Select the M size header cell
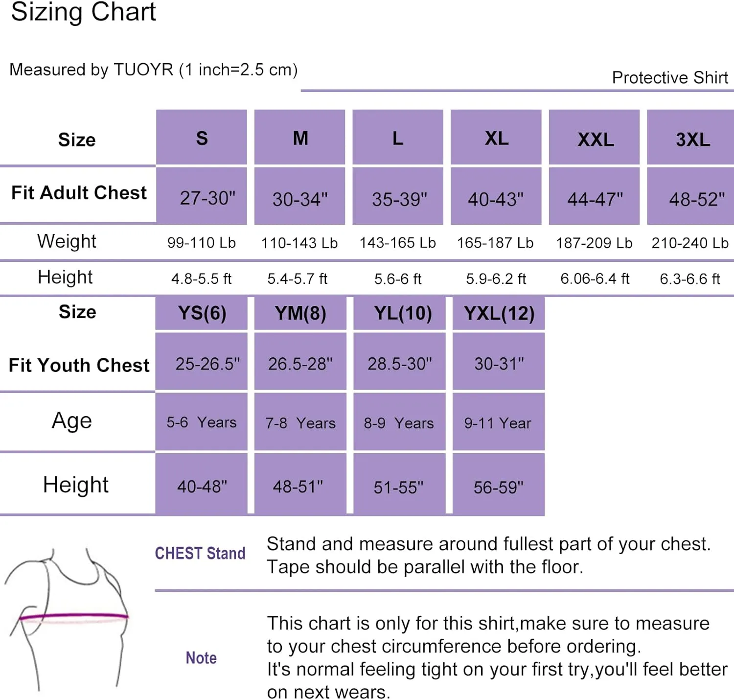Screen dimensions: 734x700 click(x=299, y=137)
